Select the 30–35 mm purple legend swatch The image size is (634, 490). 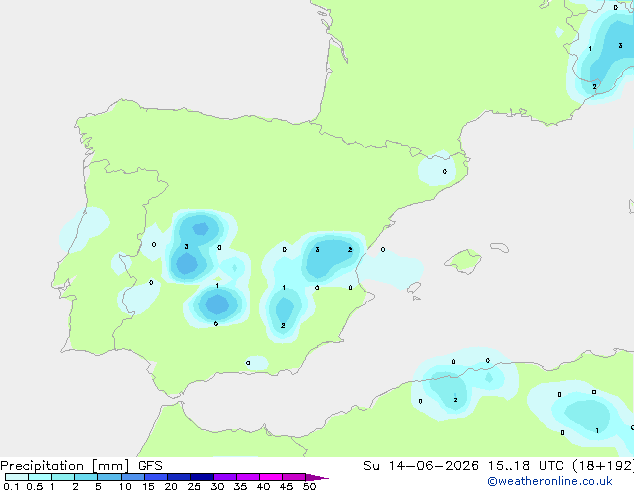click(224, 477)
